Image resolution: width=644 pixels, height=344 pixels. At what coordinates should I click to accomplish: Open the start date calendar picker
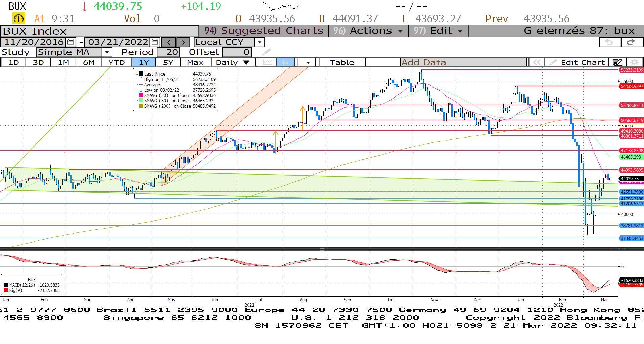tap(71, 42)
